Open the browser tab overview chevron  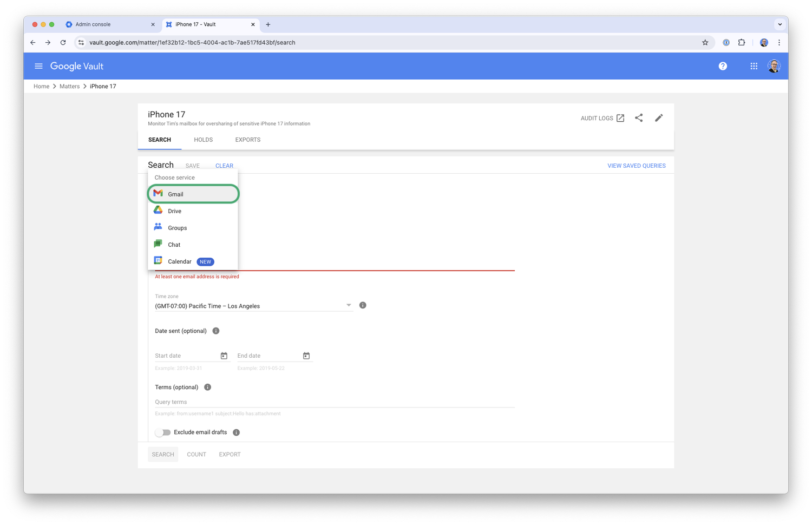(x=780, y=24)
